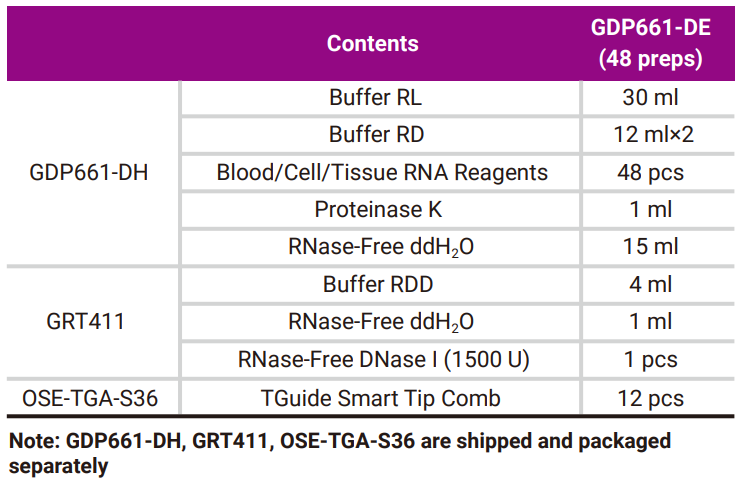Select the Buffer RD contents cell
This screenshot has height=481, width=743.
tap(382, 135)
